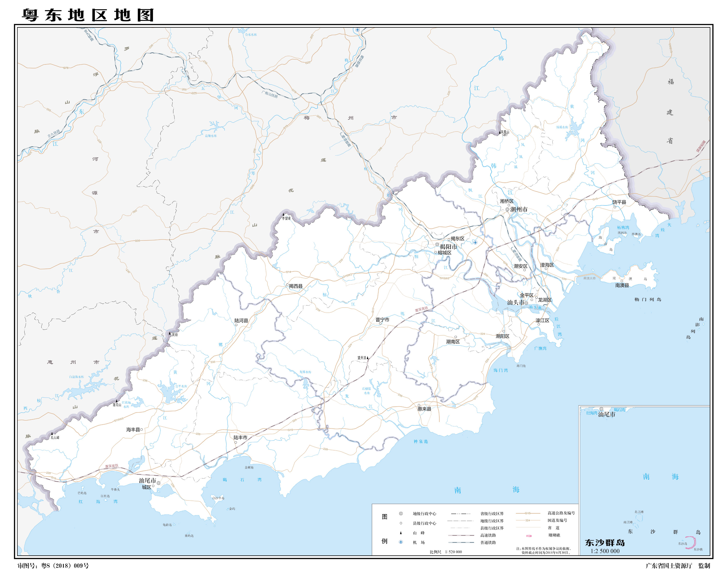Click the 汕尾市 city marker near 城区
The height and width of the screenshot is (577, 728).
click(158, 483)
